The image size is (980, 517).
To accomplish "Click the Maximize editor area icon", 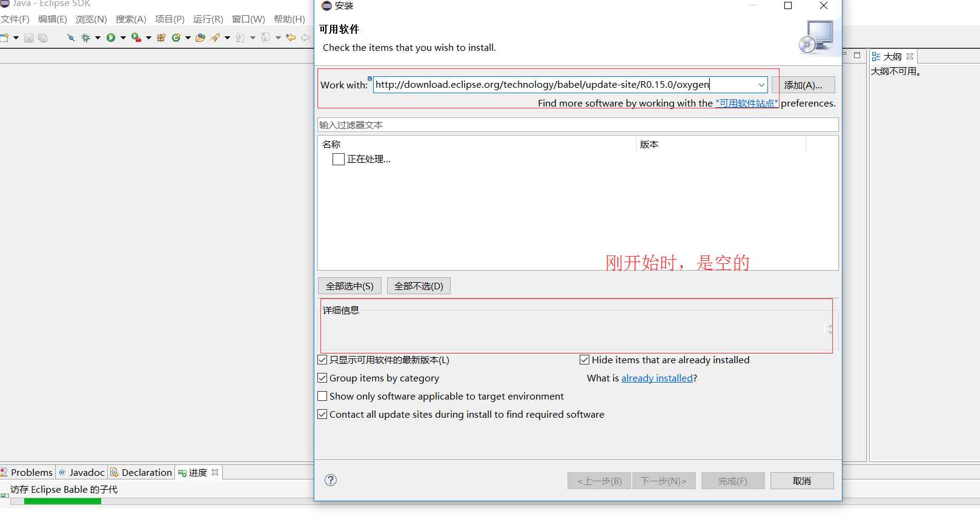I will click(x=857, y=55).
